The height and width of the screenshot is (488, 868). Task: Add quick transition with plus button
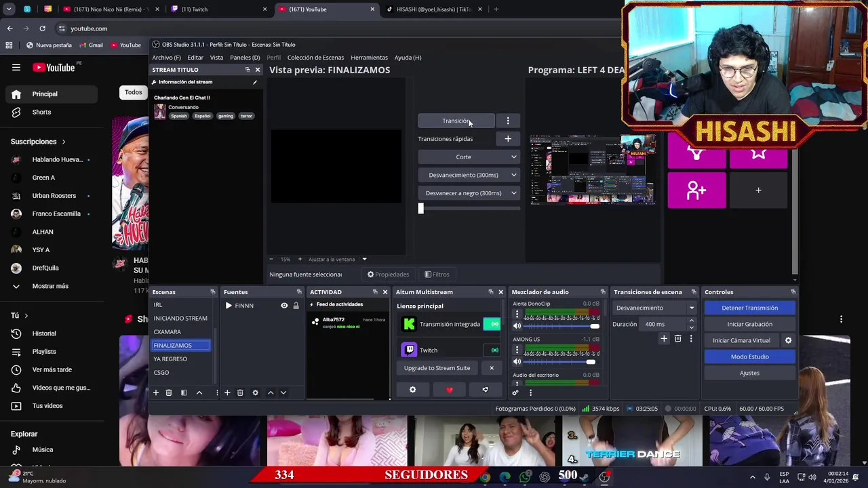(508, 139)
